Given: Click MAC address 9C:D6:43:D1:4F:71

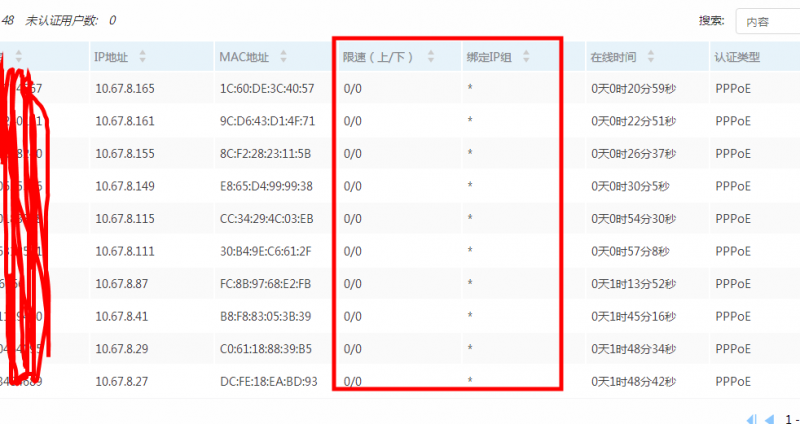Looking at the screenshot, I should point(266,121).
